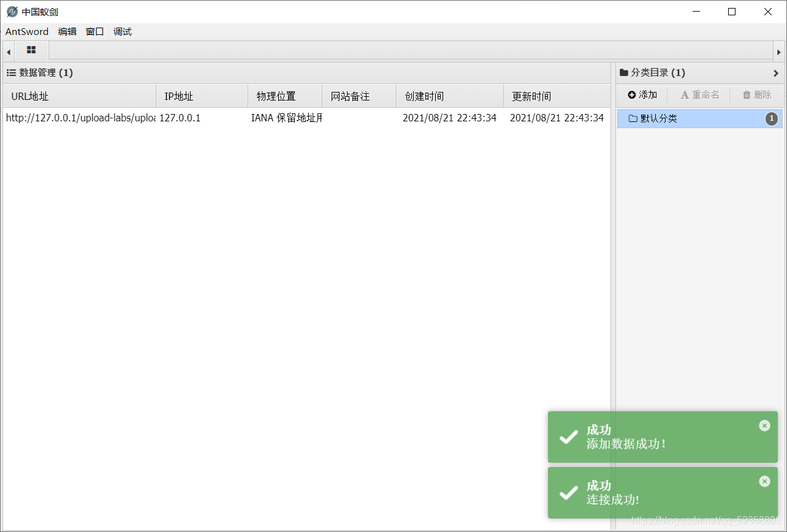Image resolution: width=787 pixels, height=532 pixels.
Task: Click the AntSword app logo icon
Action: click(12, 12)
